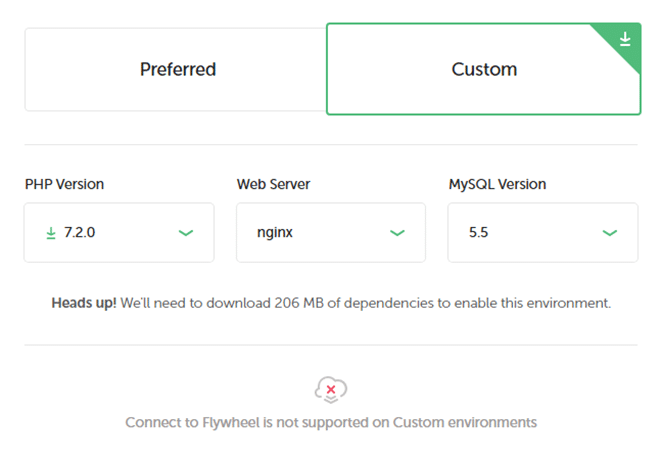Image resolution: width=662 pixels, height=458 pixels.
Task: Click the Web Server label
Action: tap(273, 184)
